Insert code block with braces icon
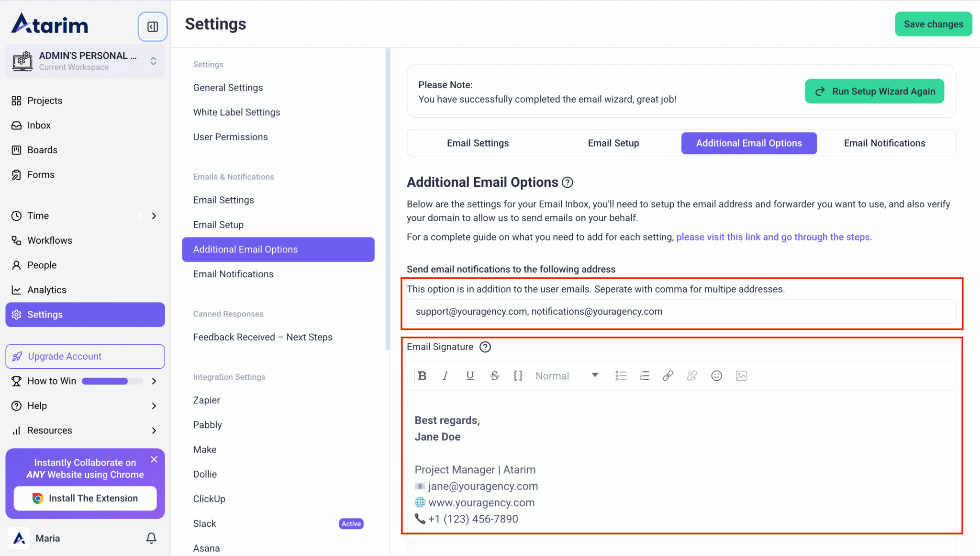980x556 pixels. point(518,376)
